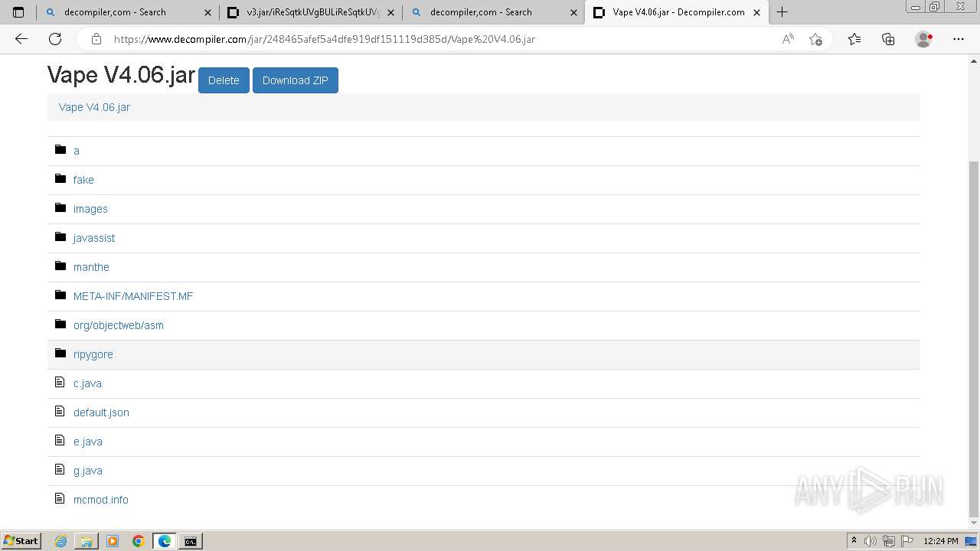Screen dimensions: 980x551
Task: Click Vape V4.06.jar breadcrumb link
Action: [94, 107]
